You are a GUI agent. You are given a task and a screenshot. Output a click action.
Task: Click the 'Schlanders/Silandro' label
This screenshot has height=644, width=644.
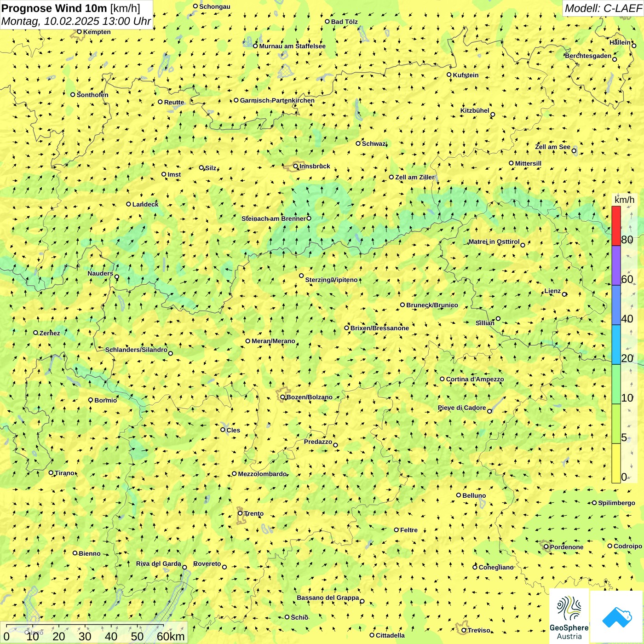[136, 350]
